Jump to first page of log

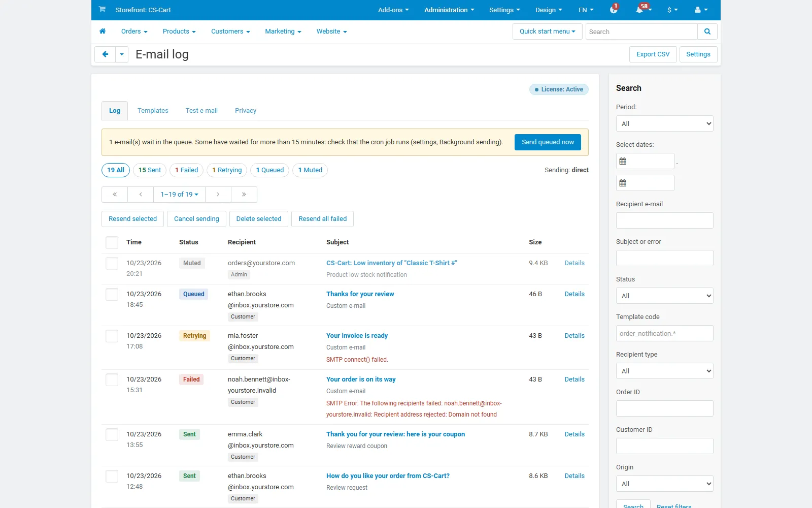click(x=115, y=195)
